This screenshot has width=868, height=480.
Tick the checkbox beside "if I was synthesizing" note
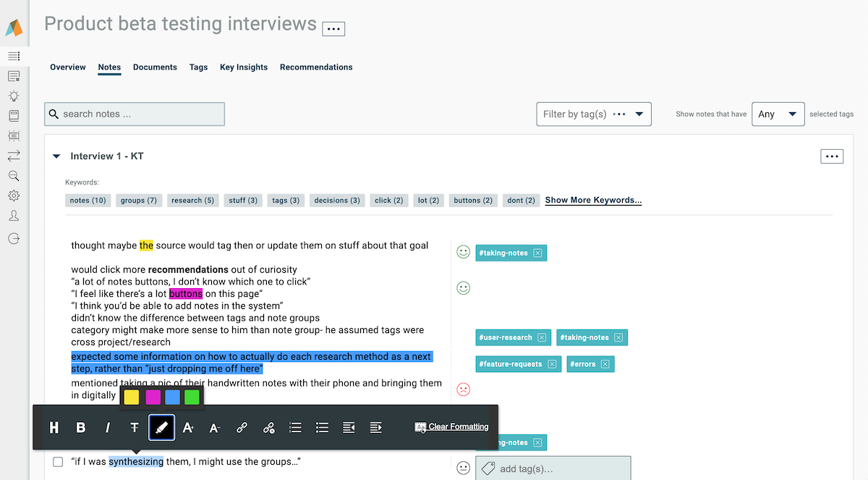(x=58, y=462)
